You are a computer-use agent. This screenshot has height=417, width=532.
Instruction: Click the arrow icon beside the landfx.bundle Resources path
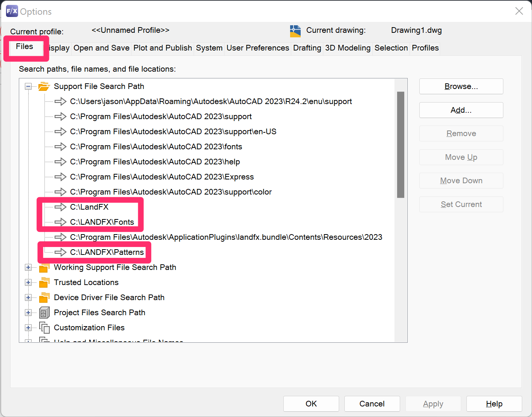[60, 237]
